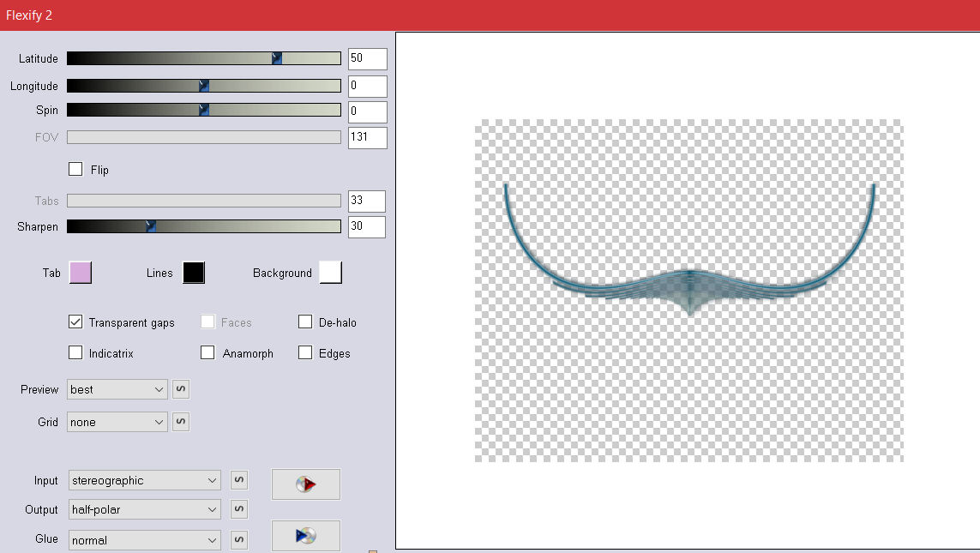Click the Sharpen slider handle
Screen dimensions: 980x553
[x=151, y=226]
